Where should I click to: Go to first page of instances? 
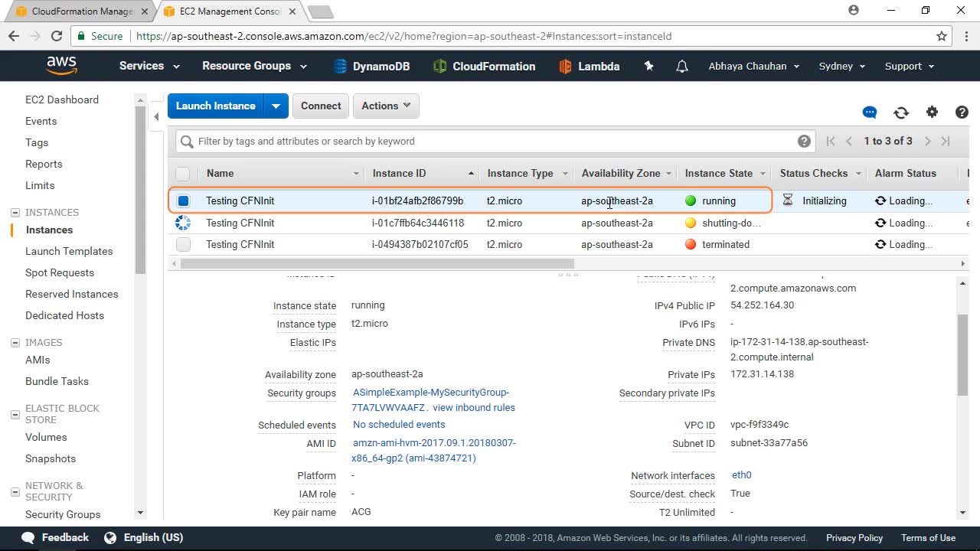coord(831,141)
